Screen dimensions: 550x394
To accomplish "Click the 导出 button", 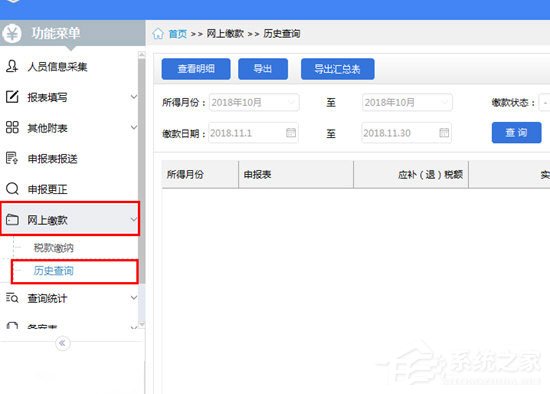I will (x=263, y=69).
